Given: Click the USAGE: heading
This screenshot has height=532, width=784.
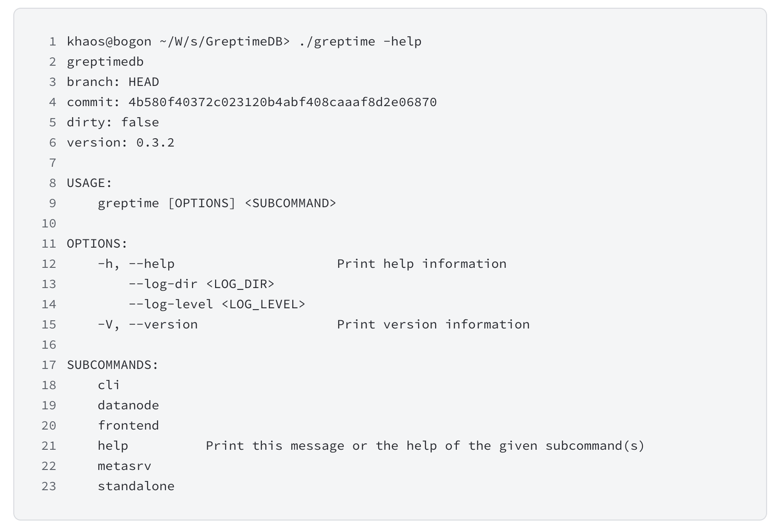Looking at the screenshot, I should point(89,183).
